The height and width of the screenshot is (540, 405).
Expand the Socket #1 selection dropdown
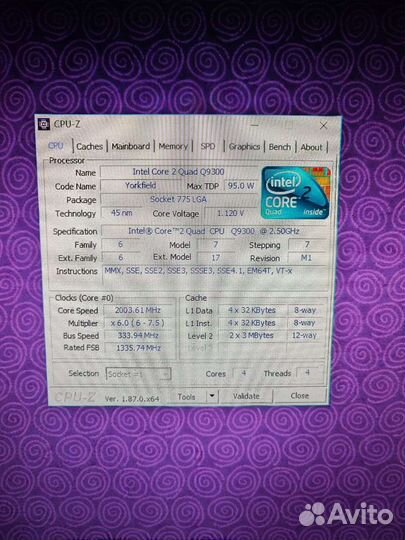(138, 374)
